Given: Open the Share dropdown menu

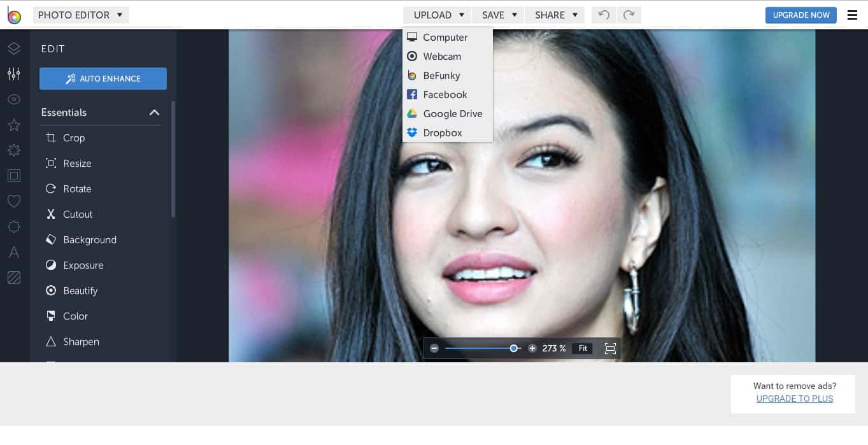Looking at the screenshot, I should [555, 15].
